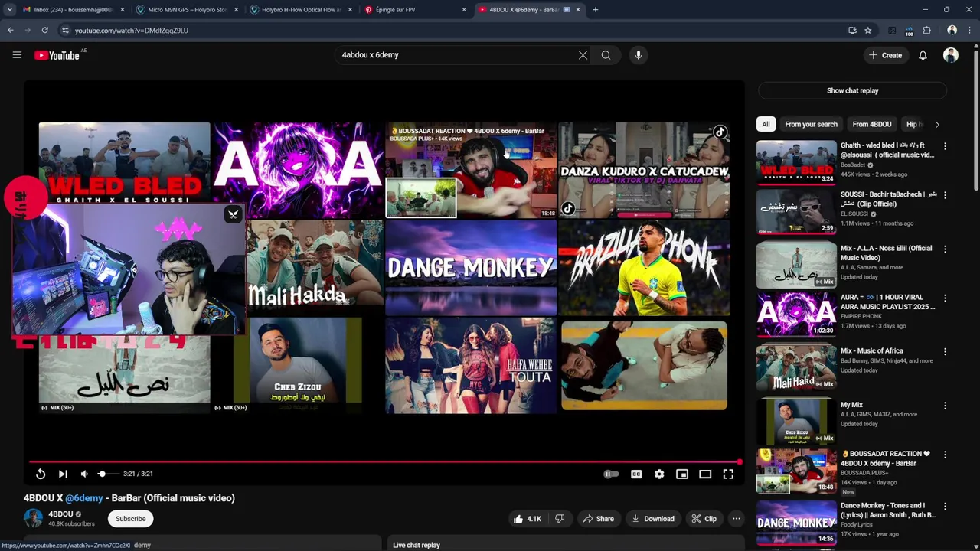Image resolution: width=980 pixels, height=551 pixels.
Task: Open options for Mix - A.L.A - Noss Ellil
Action: coord(945,249)
